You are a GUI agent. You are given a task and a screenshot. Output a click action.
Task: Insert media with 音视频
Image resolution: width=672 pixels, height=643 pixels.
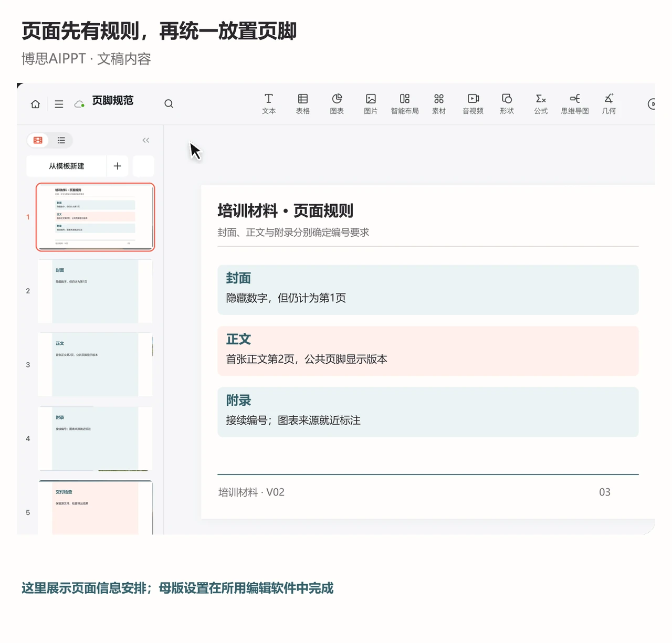pos(473,104)
